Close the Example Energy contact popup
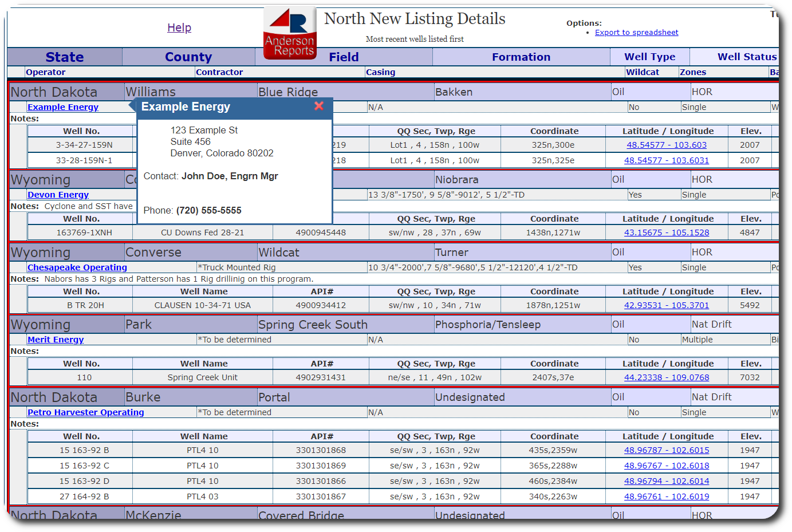This screenshot has height=532, width=792. coord(319,106)
